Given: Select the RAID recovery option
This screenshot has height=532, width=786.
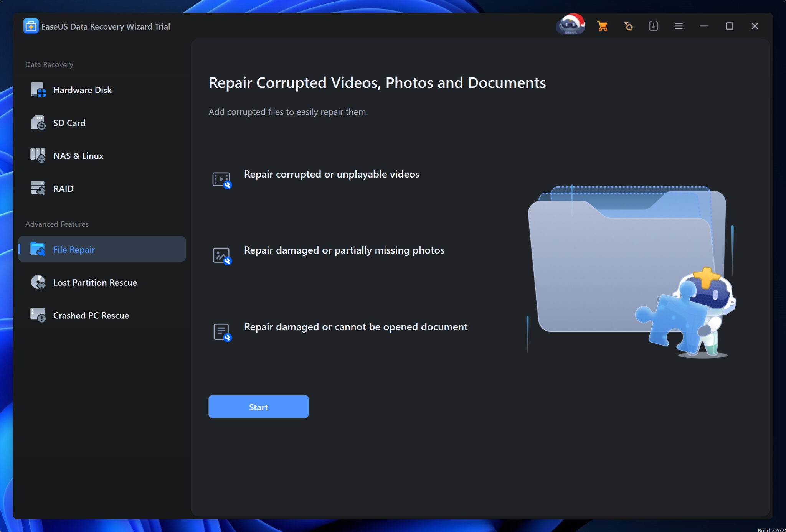Looking at the screenshot, I should [63, 188].
